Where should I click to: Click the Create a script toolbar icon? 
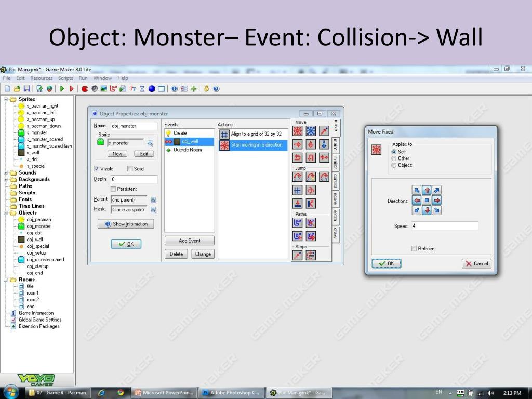pos(123,89)
